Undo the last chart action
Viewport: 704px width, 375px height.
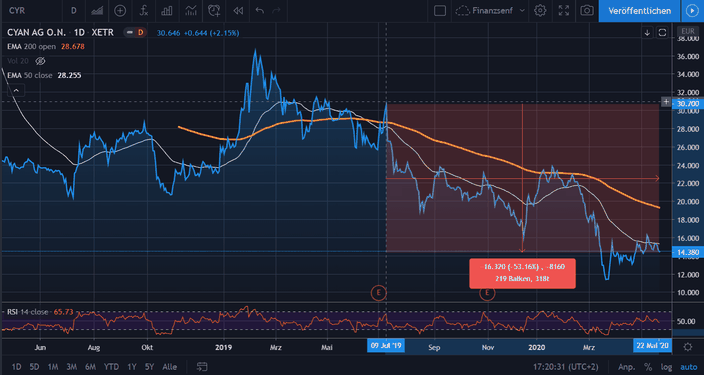(260, 10)
